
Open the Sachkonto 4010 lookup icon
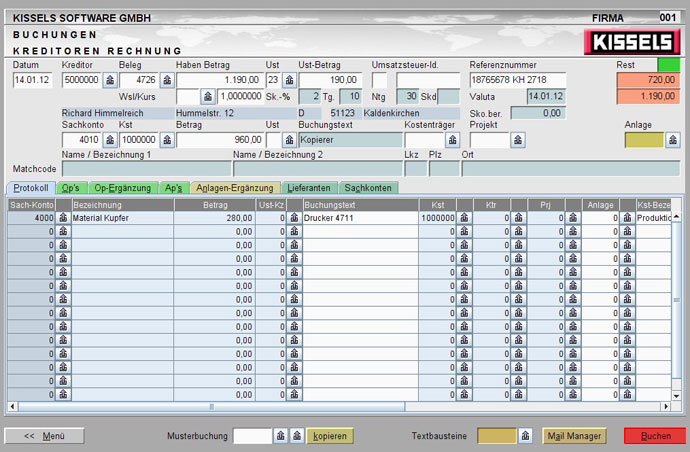pos(110,140)
